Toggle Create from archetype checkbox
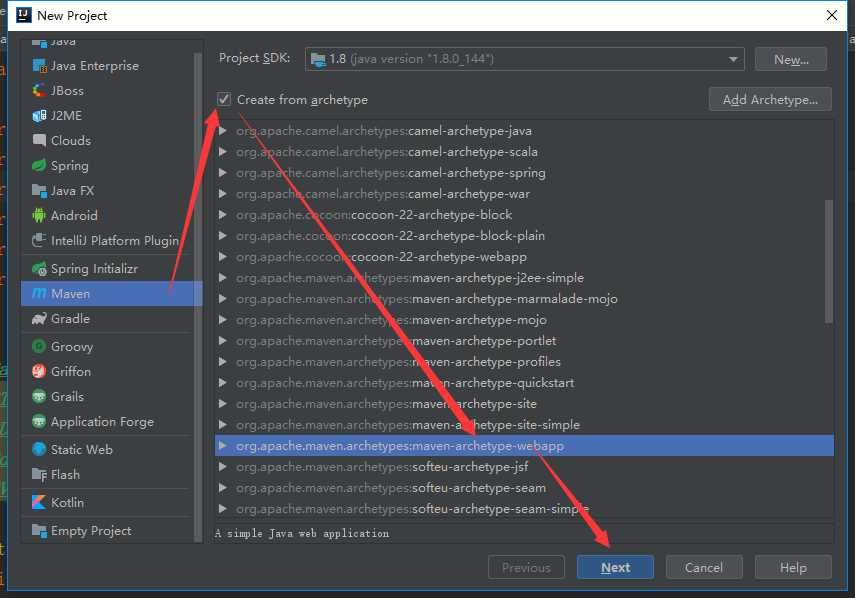The width and height of the screenshot is (855, 598). click(224, 99)
